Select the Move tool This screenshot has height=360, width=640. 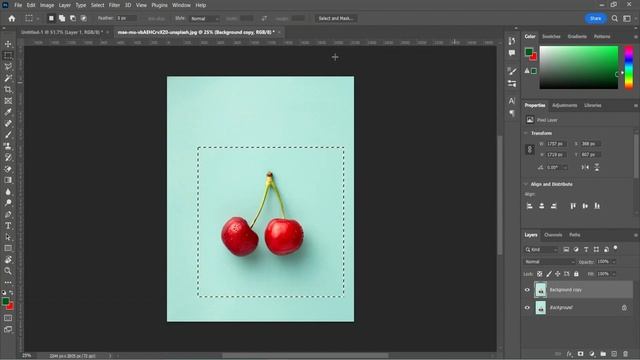pos(8,44)
